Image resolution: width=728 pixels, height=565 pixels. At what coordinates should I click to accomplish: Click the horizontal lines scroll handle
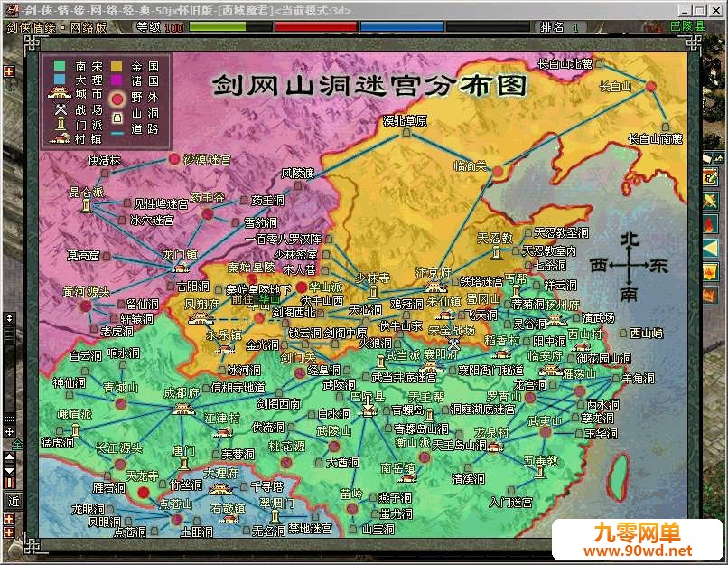pyautogui.click(x=9, y=335)
